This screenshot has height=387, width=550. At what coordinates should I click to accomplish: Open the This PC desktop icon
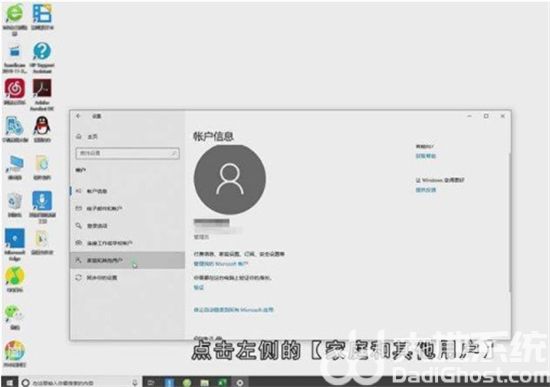point(15,164)
